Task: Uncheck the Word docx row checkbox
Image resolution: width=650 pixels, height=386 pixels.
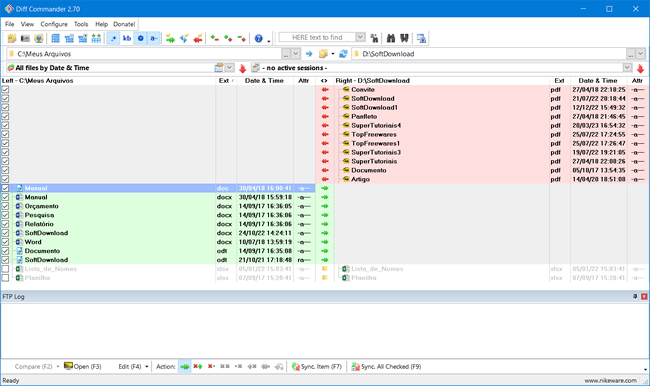Action: coord(5,242)
